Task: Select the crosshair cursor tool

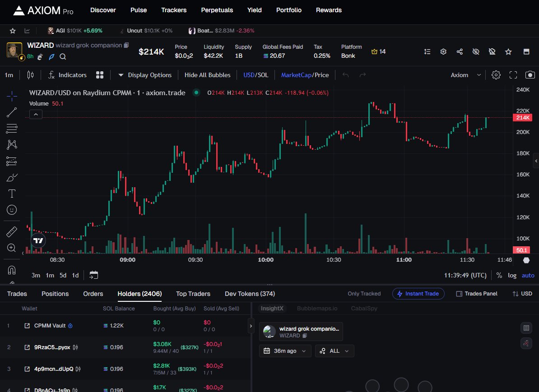Action: coord(12,97)
